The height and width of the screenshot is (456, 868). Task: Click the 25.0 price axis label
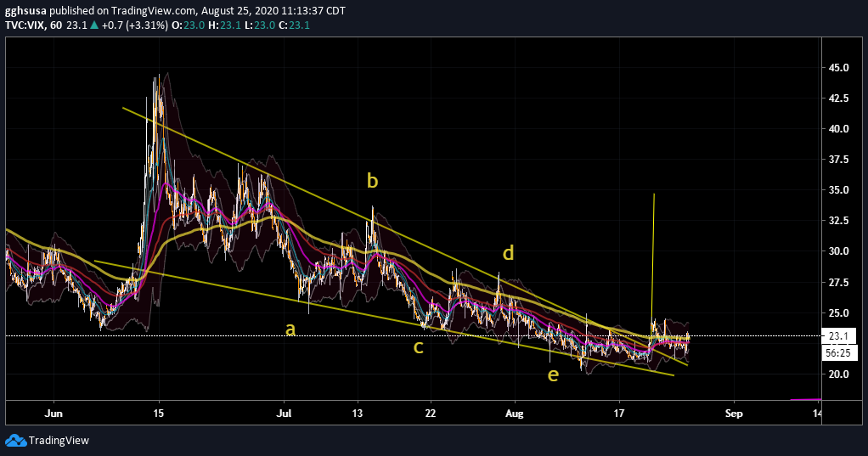pos(838,312)
